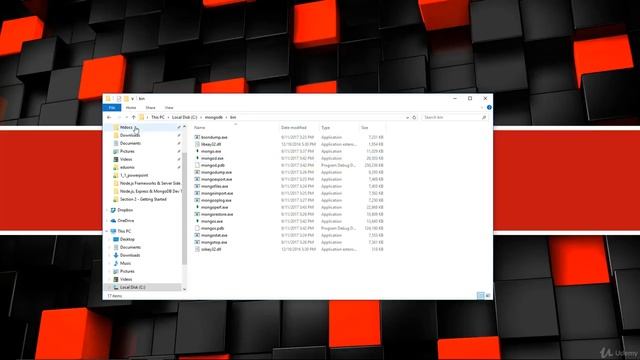Viewport: 640px width, 360px height.
Task: Open Explorer help via blue question icon
Action: tap(489, 107)
